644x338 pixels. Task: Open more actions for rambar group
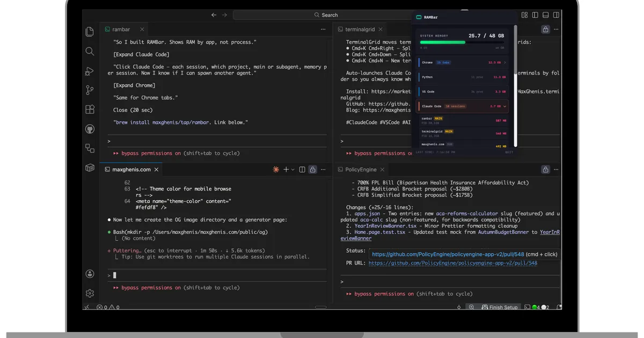point(323,30)
